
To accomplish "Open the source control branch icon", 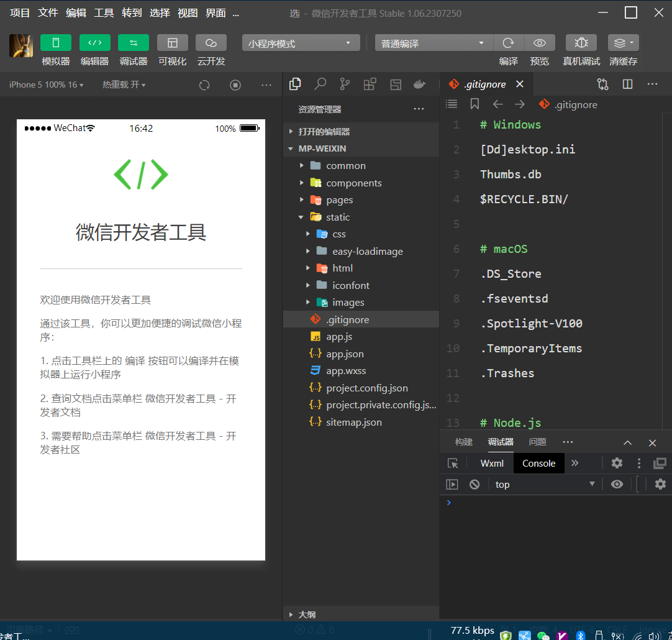I will click(345, 85).
